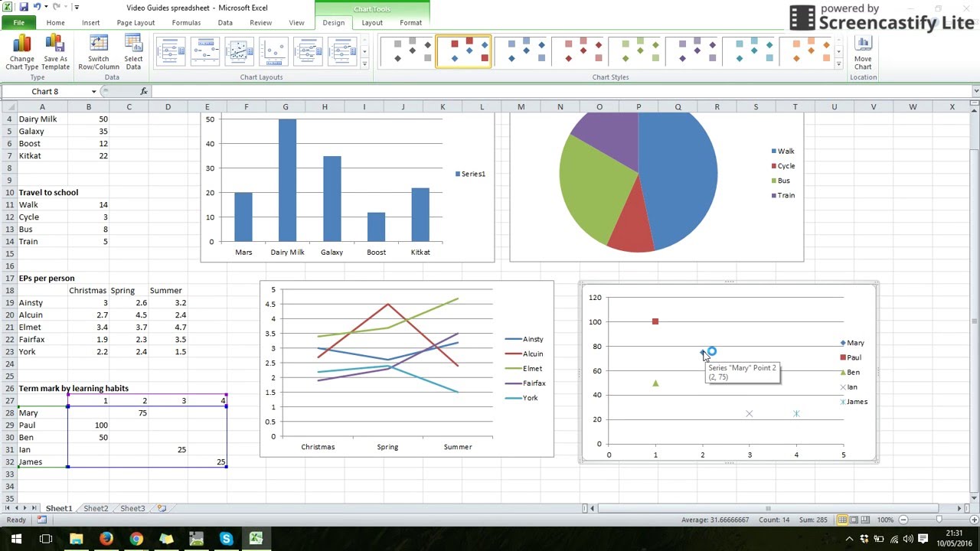
Task: Switch to Normal view in status bar
Action: [x=842, y=520]
